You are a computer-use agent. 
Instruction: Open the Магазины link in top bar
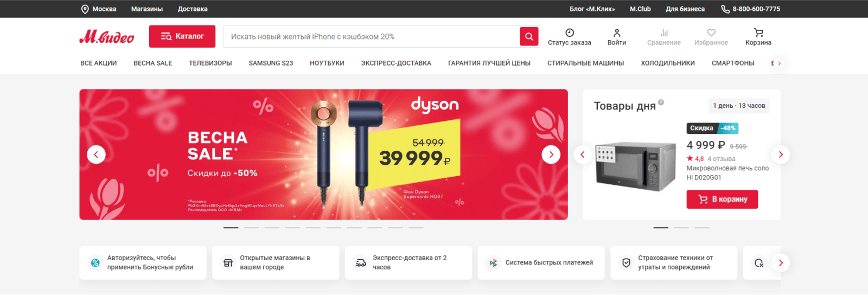(147, 9)
